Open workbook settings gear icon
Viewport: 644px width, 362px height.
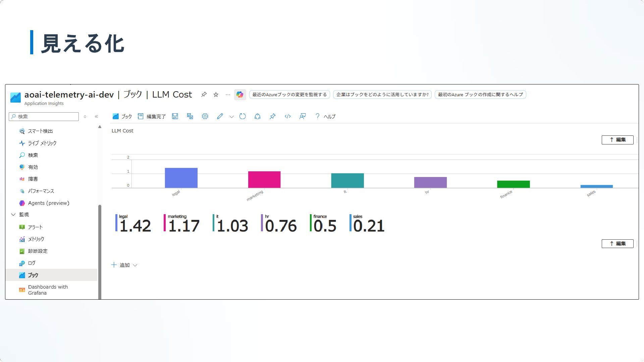205,116
